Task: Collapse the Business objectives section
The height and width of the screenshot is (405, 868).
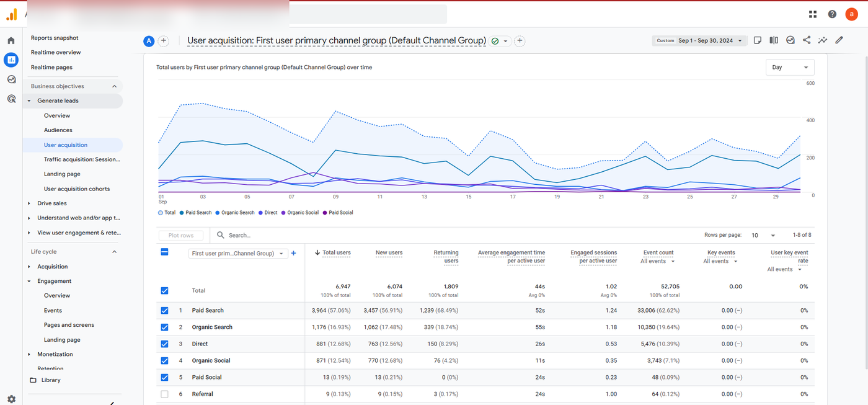Action: (x=114, y=86)
